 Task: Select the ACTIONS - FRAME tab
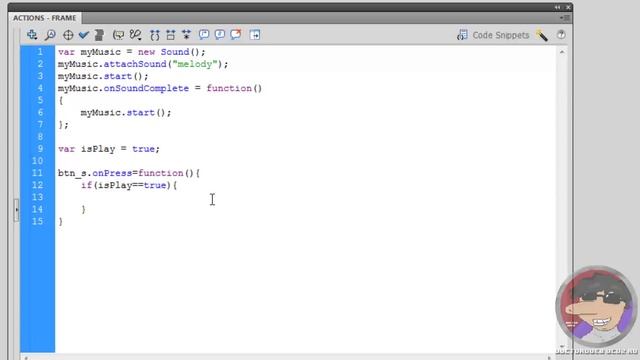tap(44, 18)
